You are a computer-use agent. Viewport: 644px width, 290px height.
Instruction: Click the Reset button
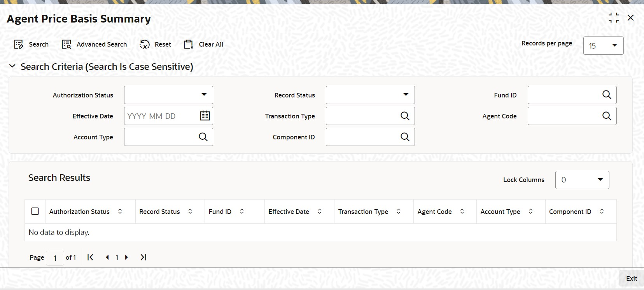pyautogui.click(x=155, y=44)
